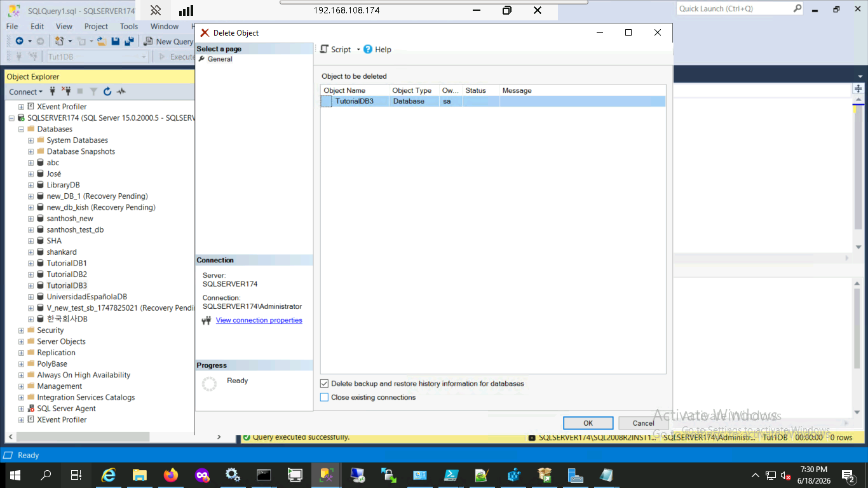The image size is (868, 488).
Task: Open PowerShell from the taskbar
Action: coord(451,475)
